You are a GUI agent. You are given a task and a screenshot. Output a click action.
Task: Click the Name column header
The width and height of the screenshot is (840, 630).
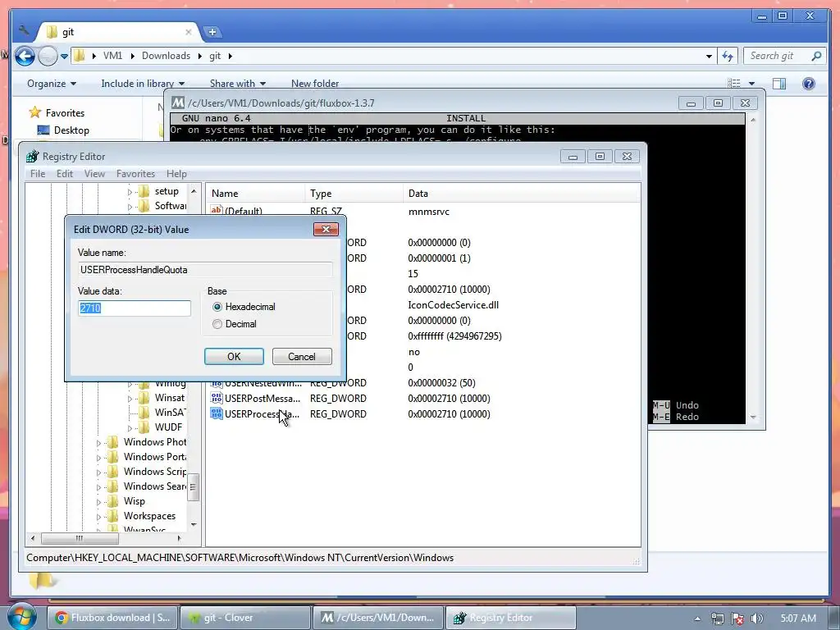click(x=256, y=194)
